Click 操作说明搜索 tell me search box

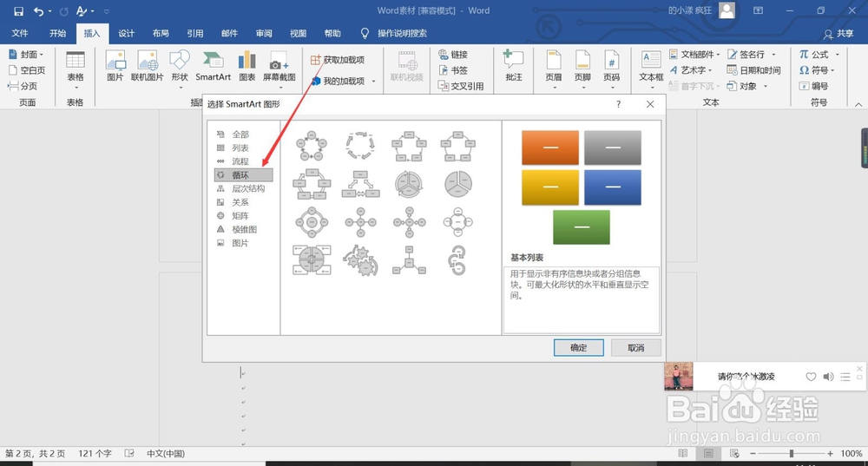coord(402,33)
